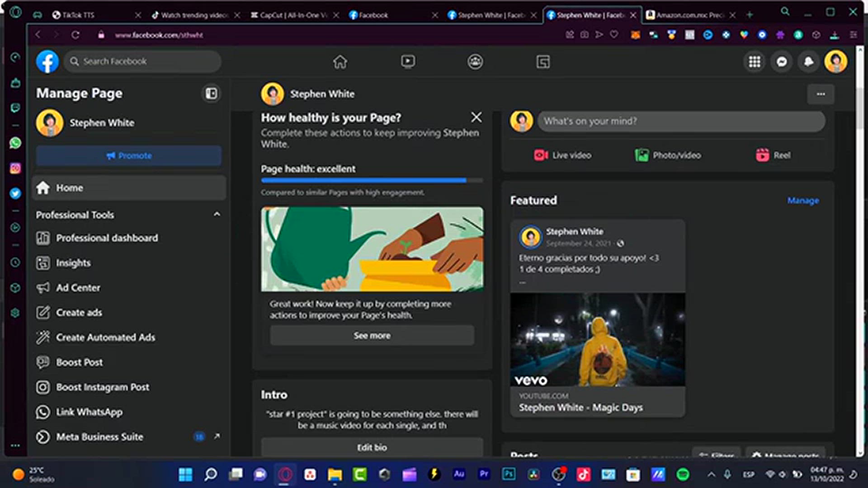Viewport: 868px width, 488px height.
Task: Click the Facebook logo
Action: tap(47, 61)
